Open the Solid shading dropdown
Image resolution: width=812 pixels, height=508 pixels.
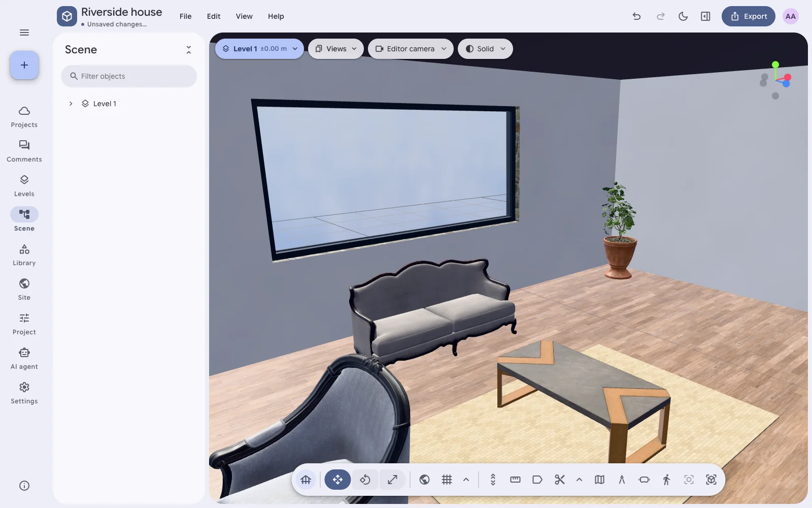click(x=485, y=49)
